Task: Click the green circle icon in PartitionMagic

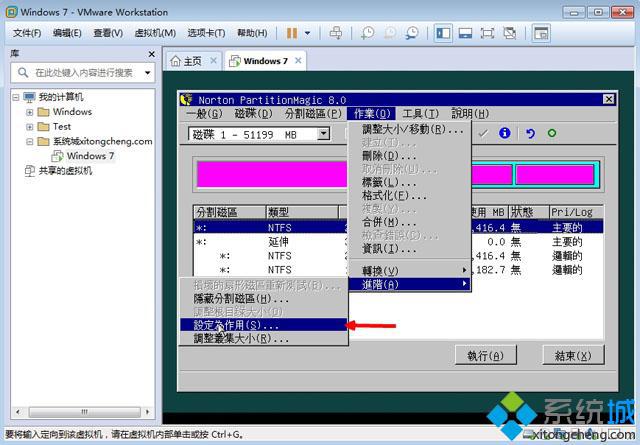Action: tap(552, 133)
